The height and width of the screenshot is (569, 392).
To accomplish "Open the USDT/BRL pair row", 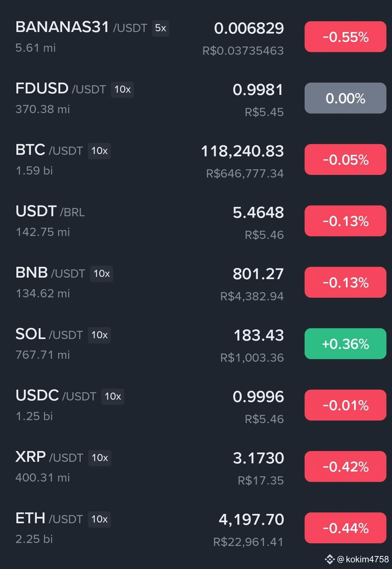I will pyautogui.click(x=196, y=221).
